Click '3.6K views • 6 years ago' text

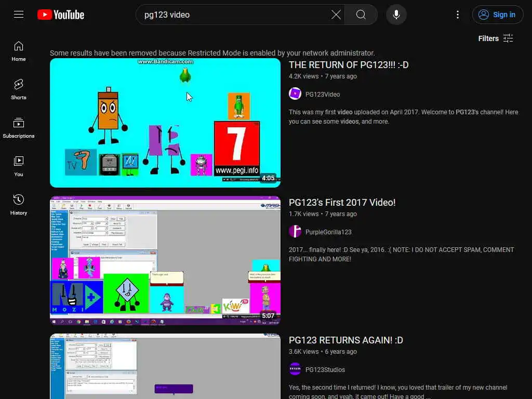click(323, 352)
